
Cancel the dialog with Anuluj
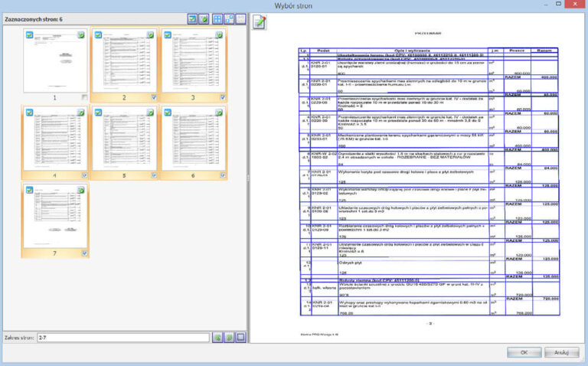coord(561,352)
